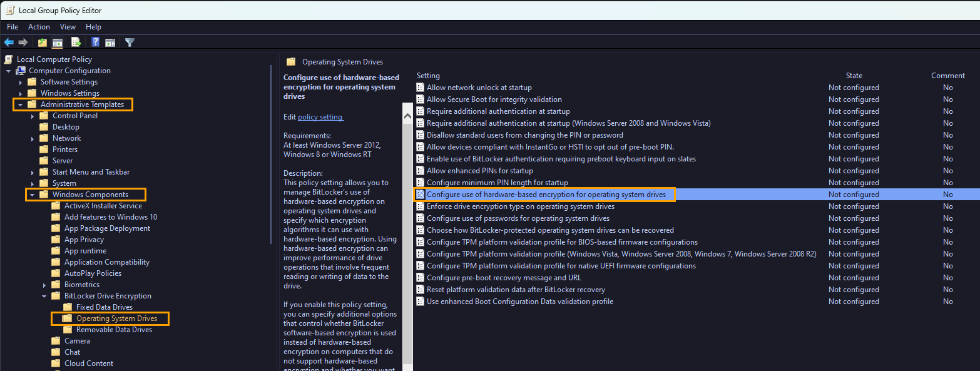
Task: Click the gray Forward arrow in toolbar
Action: [23, 43]
